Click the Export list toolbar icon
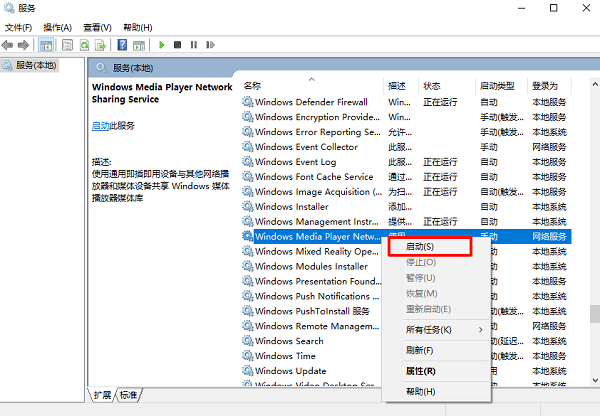The height and width of the screenshot is (416, 600). point(101,45)
